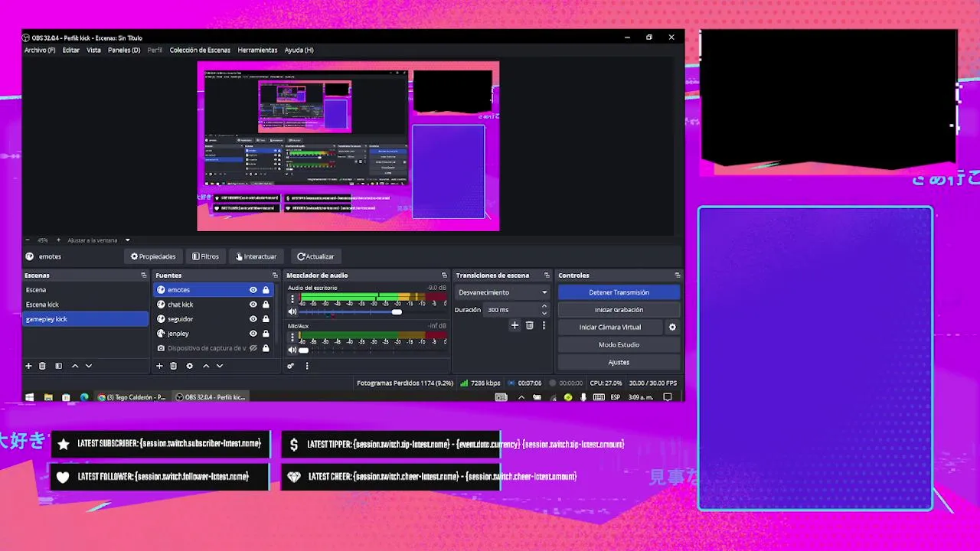Open source properties gear in the Fuentes toolbar
This screenshot has width=980, height=551.
click(x=189, y=366)
